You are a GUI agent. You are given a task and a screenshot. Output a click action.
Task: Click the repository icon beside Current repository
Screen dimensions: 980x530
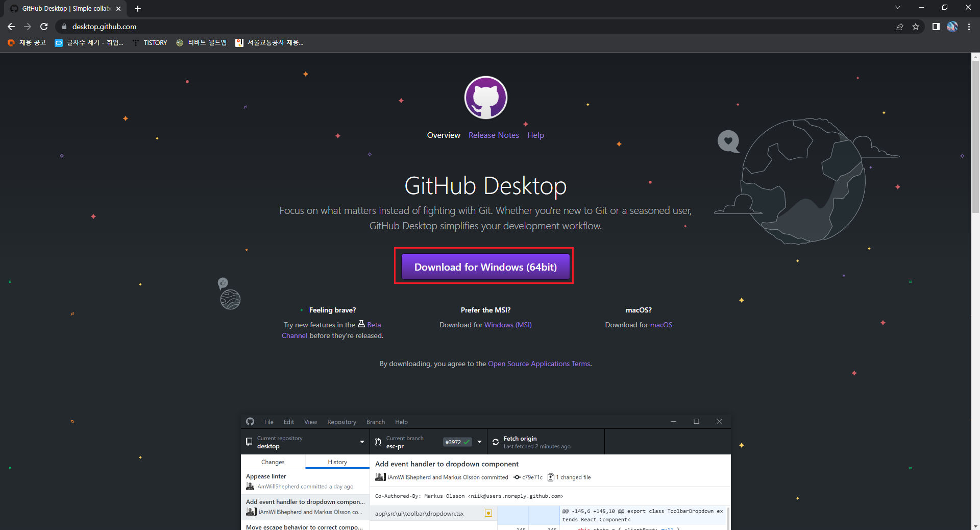249,442
